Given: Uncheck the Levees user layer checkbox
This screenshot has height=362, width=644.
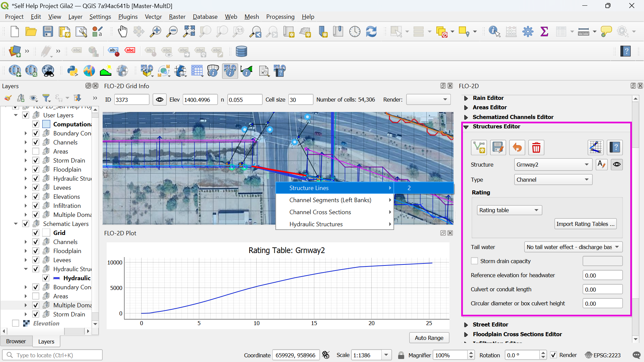Looking at the screenshot, I should pos(36,188).
